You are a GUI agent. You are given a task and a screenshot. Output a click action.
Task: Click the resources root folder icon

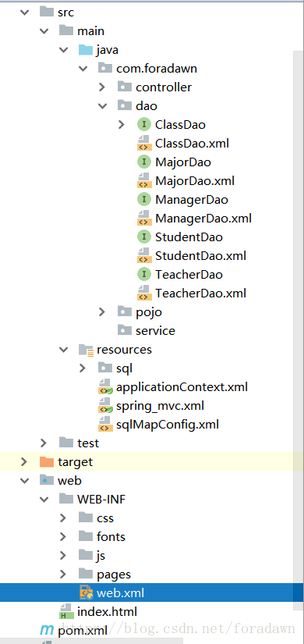[x=87, y=350]
